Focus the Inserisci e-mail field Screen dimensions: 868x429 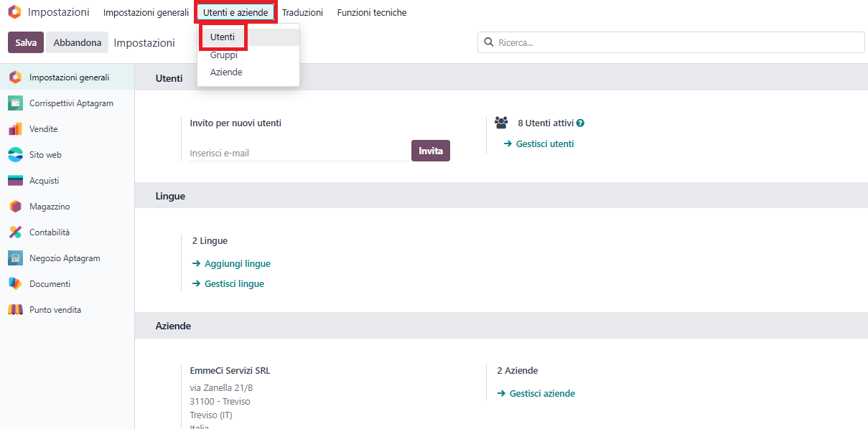click(300, 153)
